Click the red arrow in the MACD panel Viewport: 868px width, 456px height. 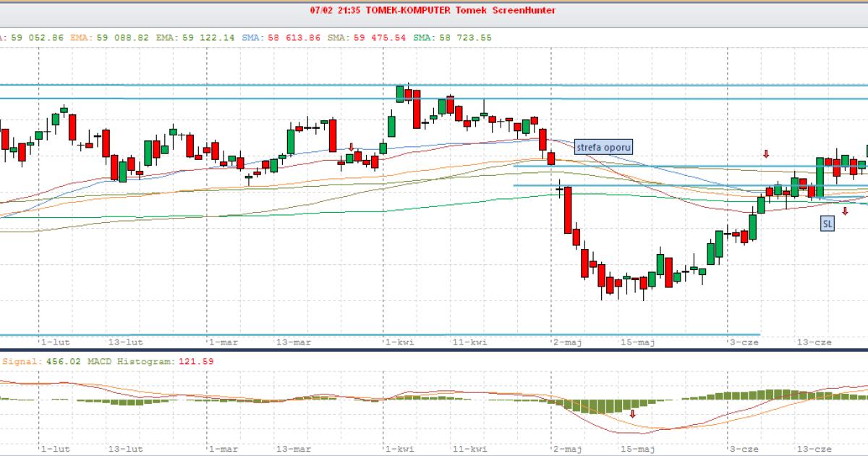[633, 414]
